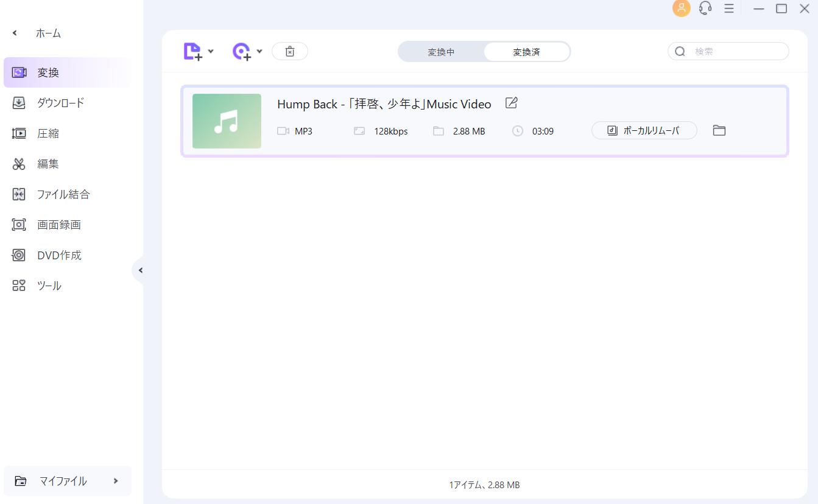Screen dimensions: 818x504
Task: Open the add disc dropdown arrow
Action: (x=259, y=52)
